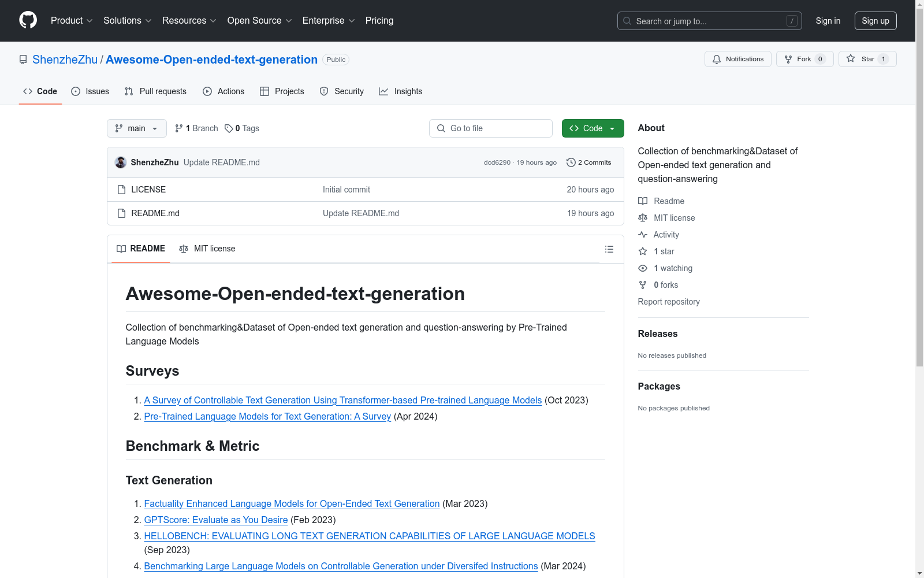
Task: Open the 0 Tags link
Action: click(x=242, y=128)
